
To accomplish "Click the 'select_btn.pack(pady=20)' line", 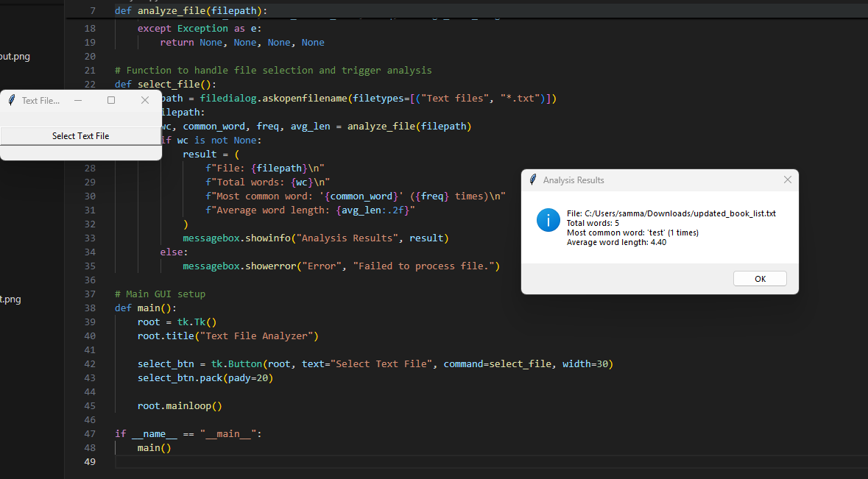I will pyautogui.click(x=205, y=377).
